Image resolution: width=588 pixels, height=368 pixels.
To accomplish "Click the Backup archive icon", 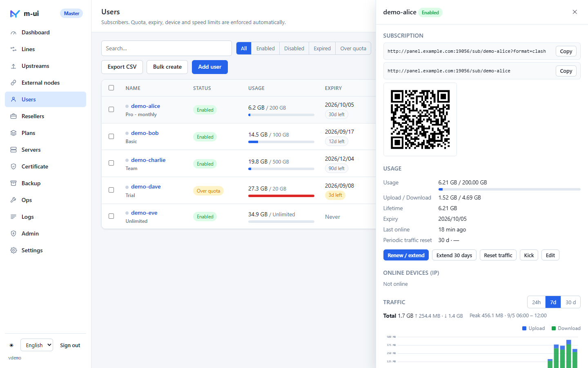I will point(13,183).
